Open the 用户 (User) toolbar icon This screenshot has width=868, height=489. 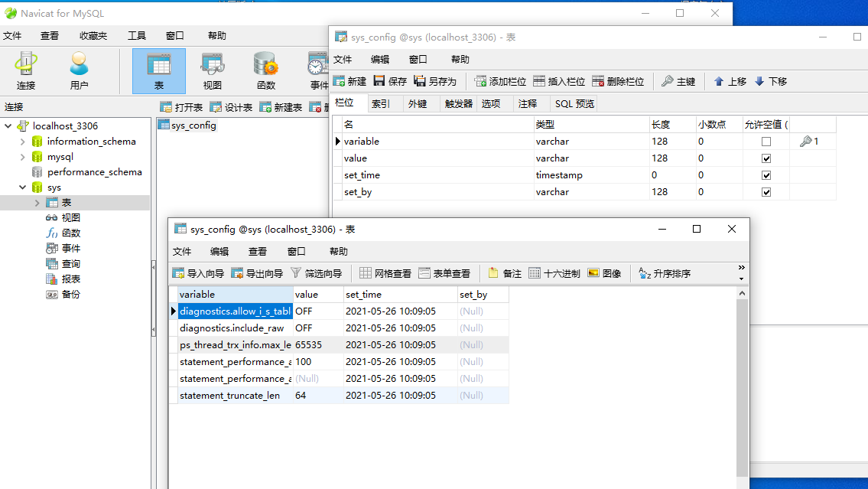pos(79,70)
